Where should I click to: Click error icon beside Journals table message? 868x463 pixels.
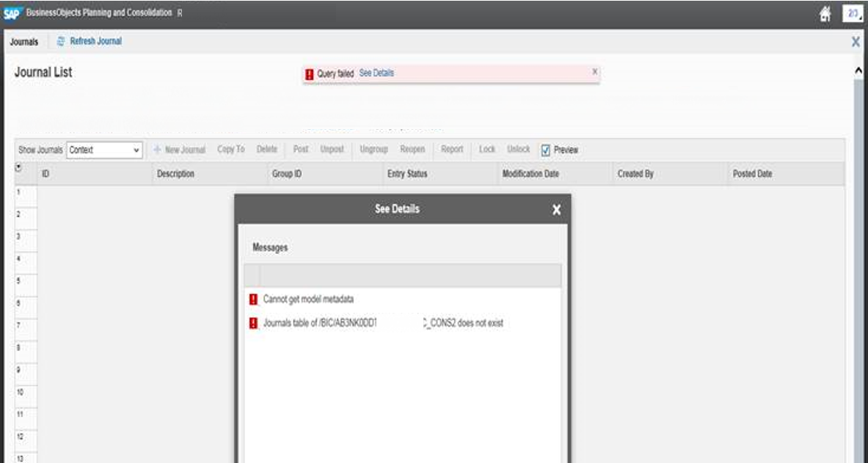click(x=254, y=324)
